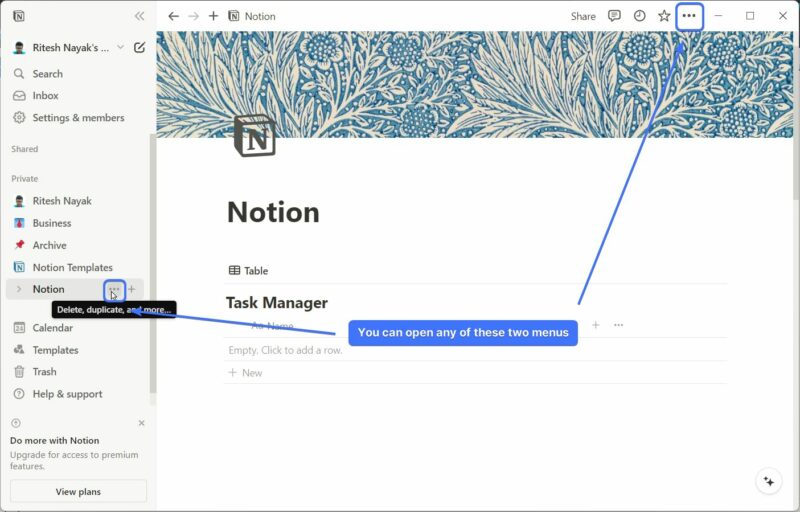
Task: Open comments panel icon in top bar
Action: 614,16
